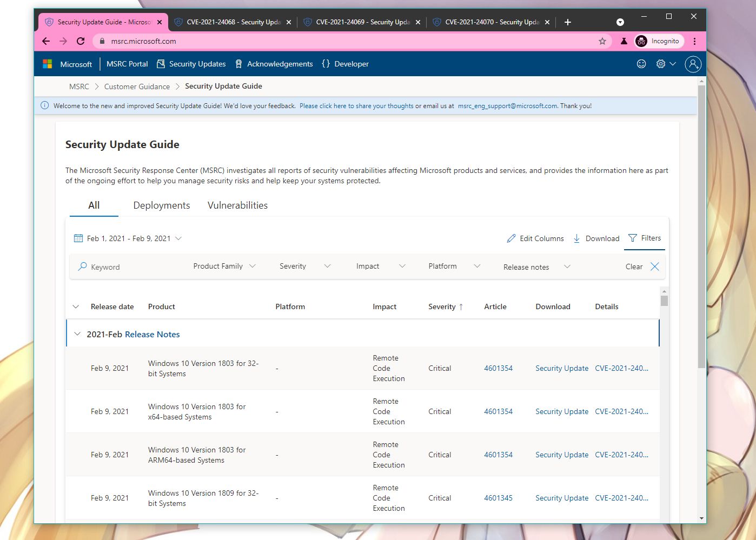
Task: Click the page vertical scrollbar thumb
Action: point(701,227)
